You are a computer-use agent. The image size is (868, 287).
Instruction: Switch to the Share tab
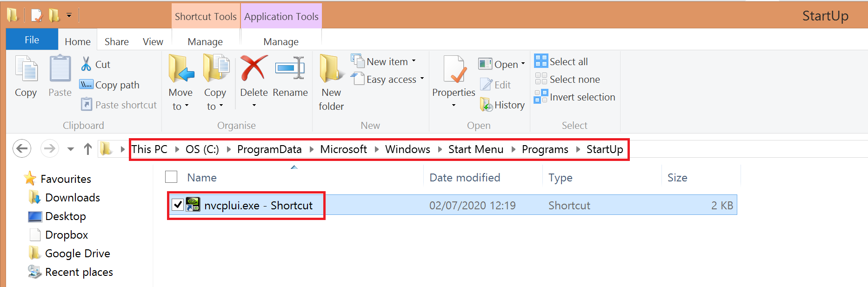[117, 41]
